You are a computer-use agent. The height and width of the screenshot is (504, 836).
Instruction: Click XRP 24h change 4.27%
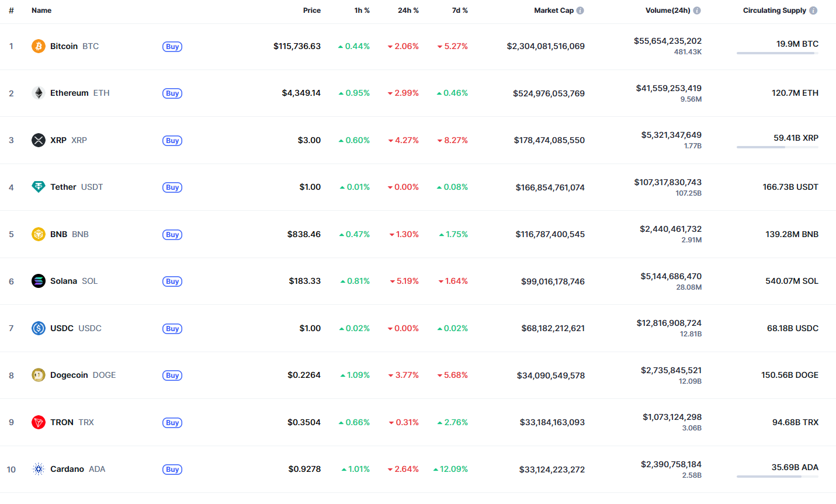[404, 140]
